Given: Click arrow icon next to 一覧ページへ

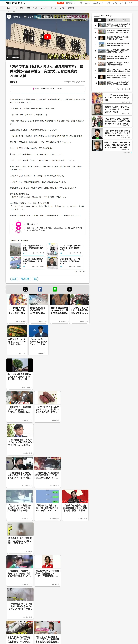Looking at the screenshot, I should tap(84, 272).
